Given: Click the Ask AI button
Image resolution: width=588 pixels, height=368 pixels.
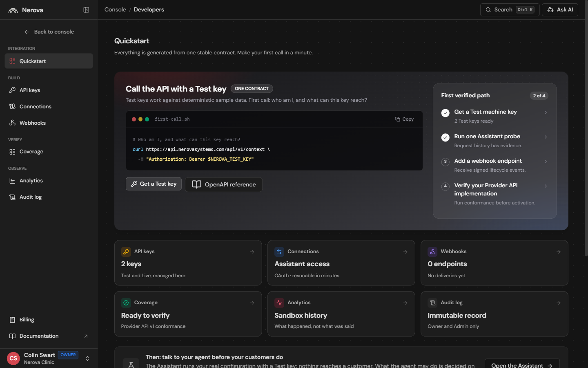Looking at the screenshot, I should click(x=560, y=10).
